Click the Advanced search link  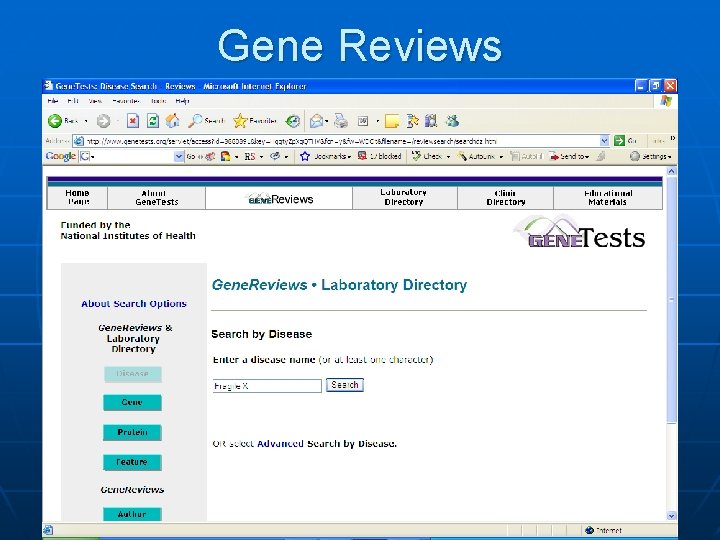pyautogui.click(x=280, y=444)
